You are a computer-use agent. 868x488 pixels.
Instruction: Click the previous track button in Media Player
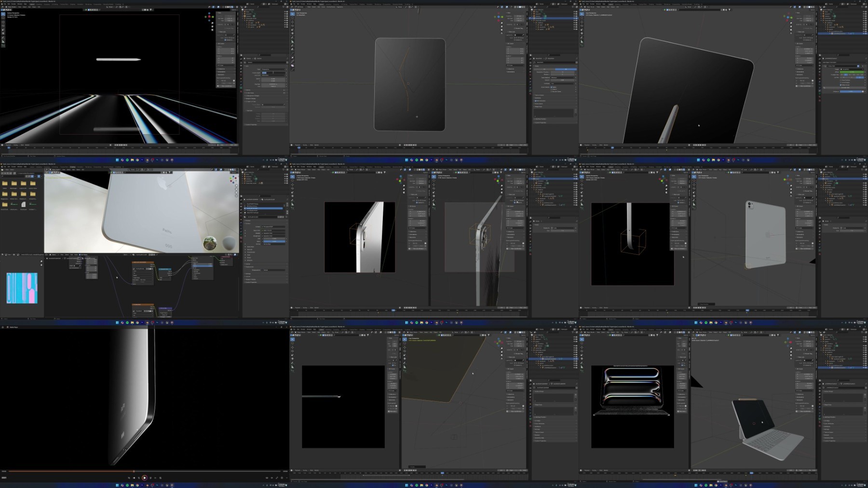tap(134, 478)
